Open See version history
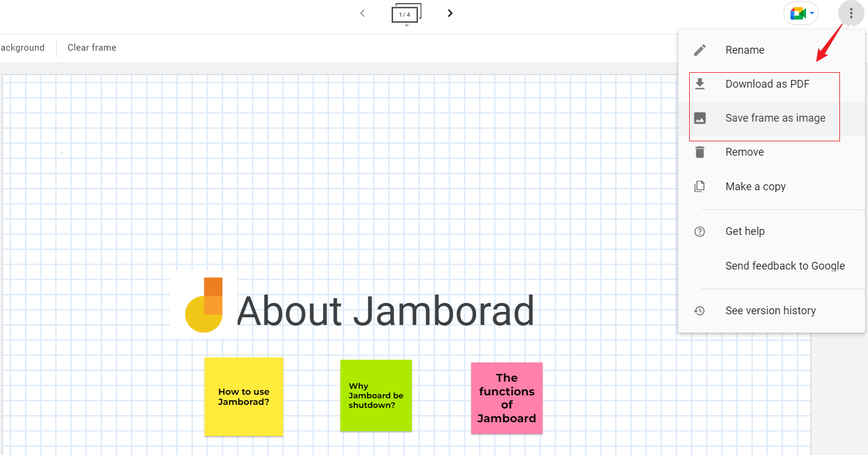The image size is (868, 455). [771, 311]
